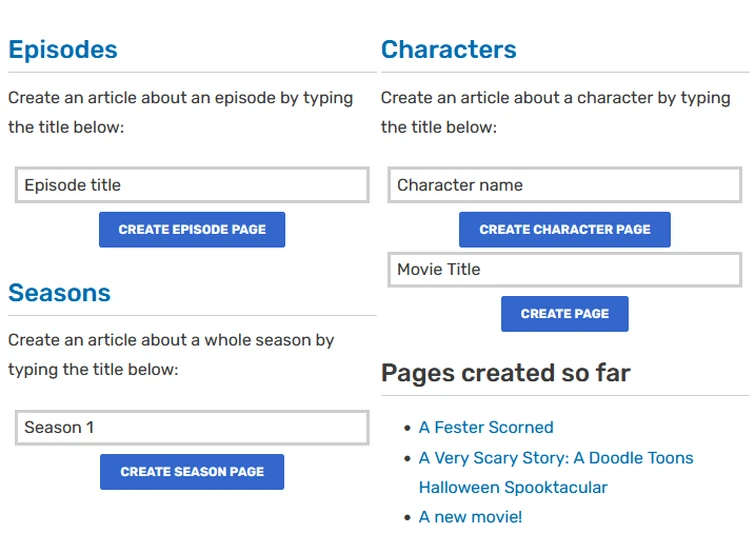Click the episode article instruction text

[x=180, y=112]
